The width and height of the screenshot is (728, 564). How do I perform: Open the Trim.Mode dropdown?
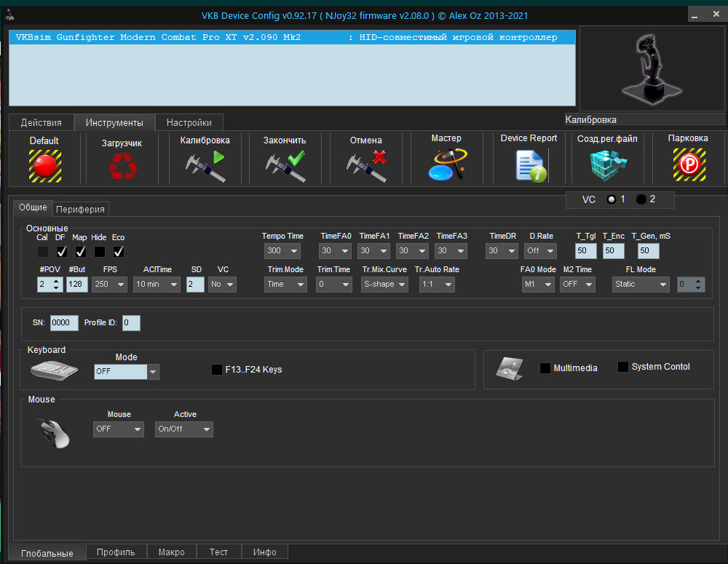(285, 284)
